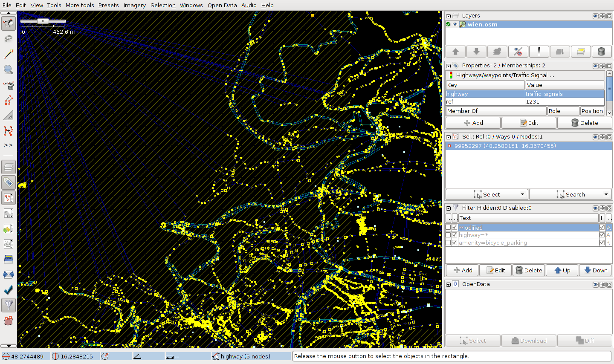Move wien.osm layer up with arrow
614x364 pixels.
pyautogui.click(x=455, y=52)
